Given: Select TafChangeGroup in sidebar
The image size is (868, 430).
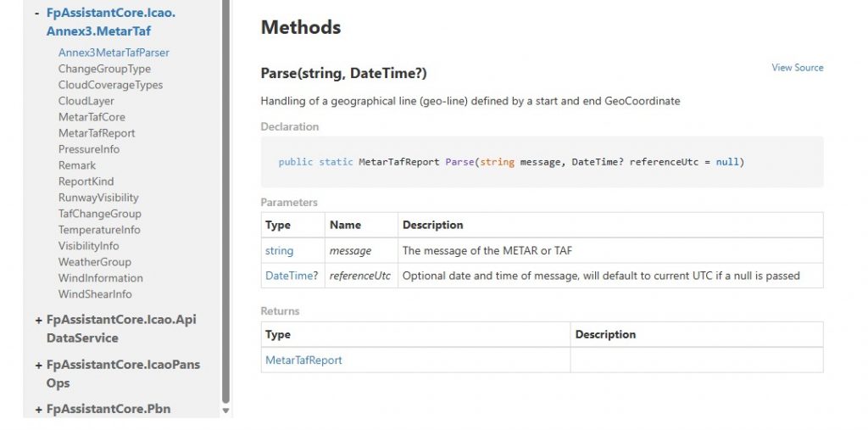Looking at the screenshot, I should [99, 214].
